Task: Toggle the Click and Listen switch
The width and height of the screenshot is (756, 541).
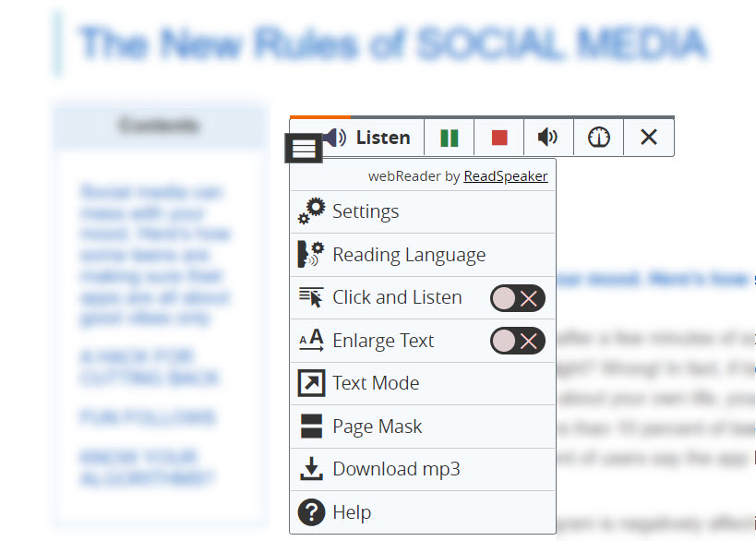Action: click(517, 298)
